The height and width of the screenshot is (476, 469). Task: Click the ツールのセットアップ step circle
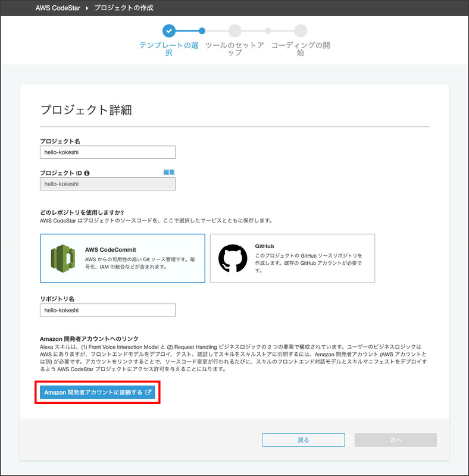(x=235, y=31)
